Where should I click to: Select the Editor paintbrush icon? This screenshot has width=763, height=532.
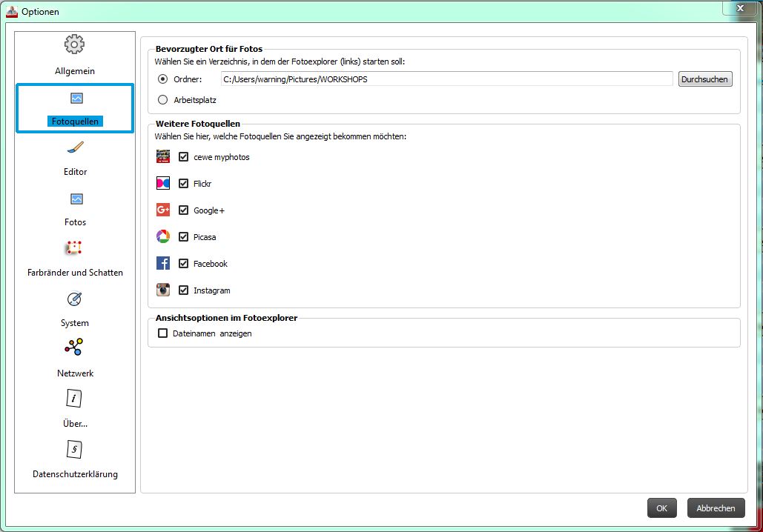75,147
